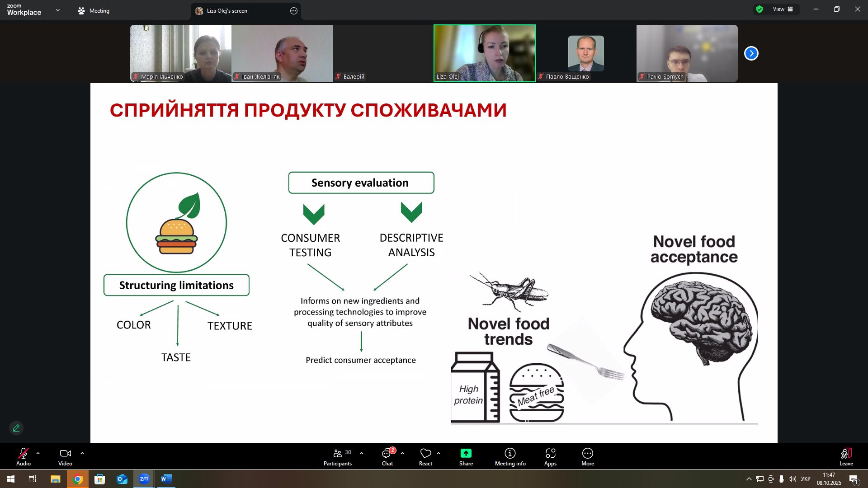This screenshot has width=868, height=488.
Task: Toggle the Video camera on
Action: (65, 456)
